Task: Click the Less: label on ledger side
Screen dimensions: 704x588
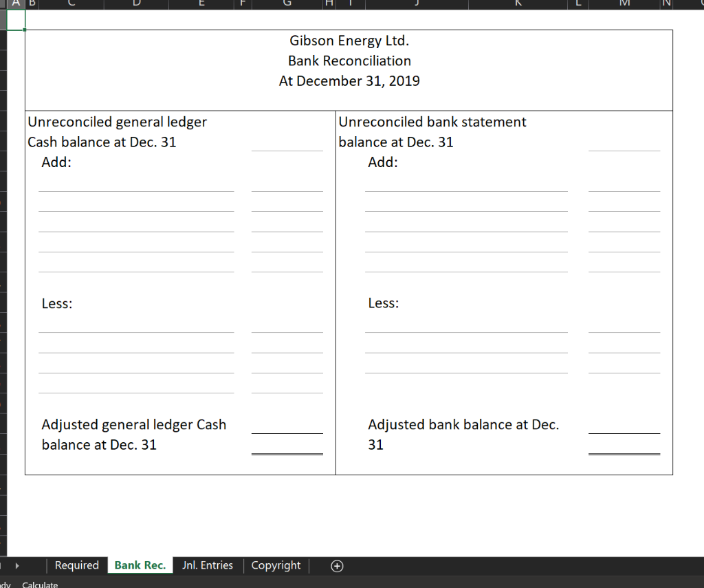Action: pos(57,304)
